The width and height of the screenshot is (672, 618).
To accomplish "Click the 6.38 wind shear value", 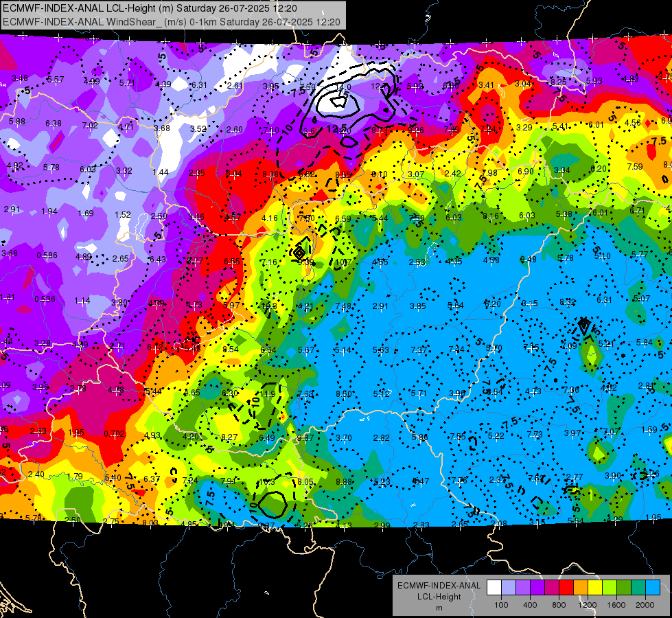I will click(x=54, y=124).
